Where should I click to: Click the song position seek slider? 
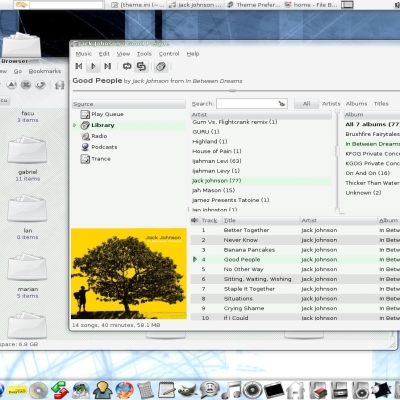[233, 90]
